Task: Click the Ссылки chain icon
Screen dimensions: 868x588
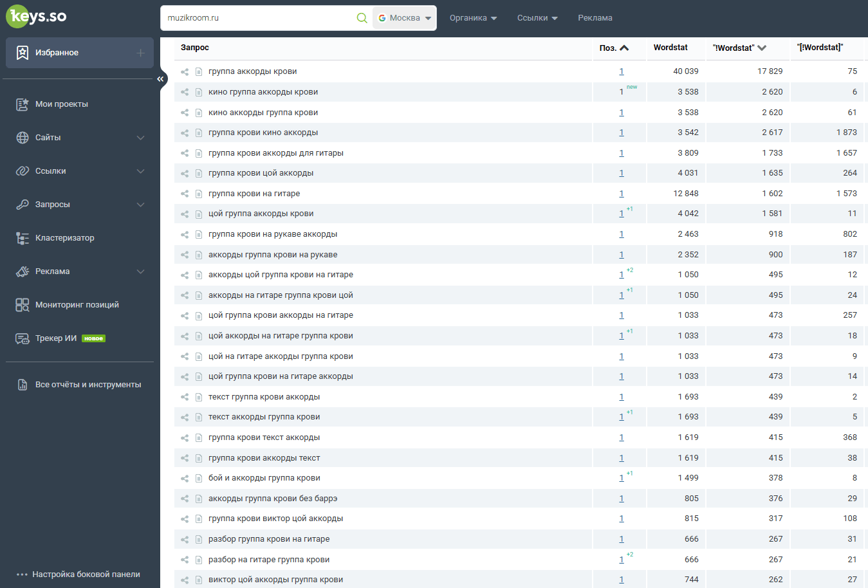Action: [x=23, y=171]
